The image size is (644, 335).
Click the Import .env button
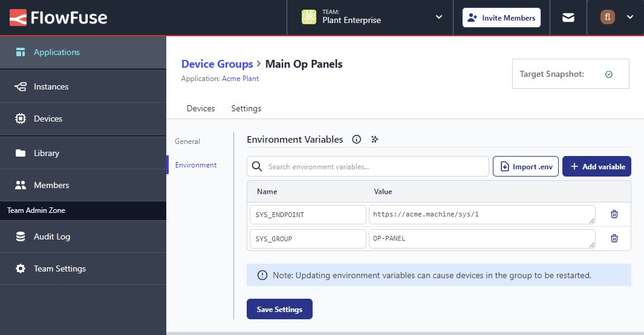click(x=525, y=166)
